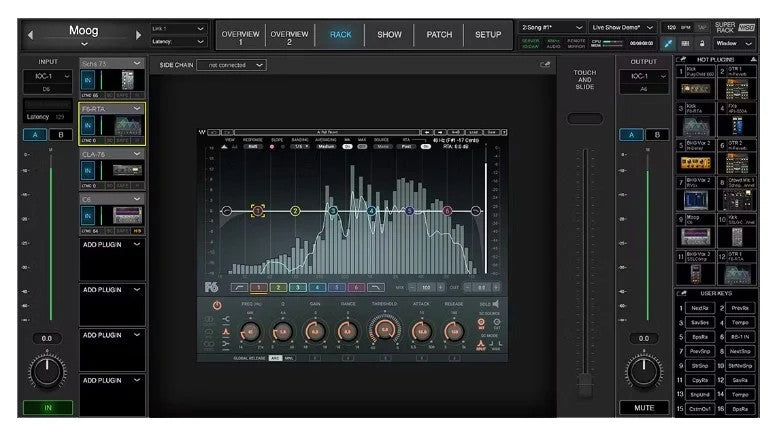This screenshot has height=433, width=780.
Task: Toggle the IN button on C6 plugin
Action: click(88, 216)
